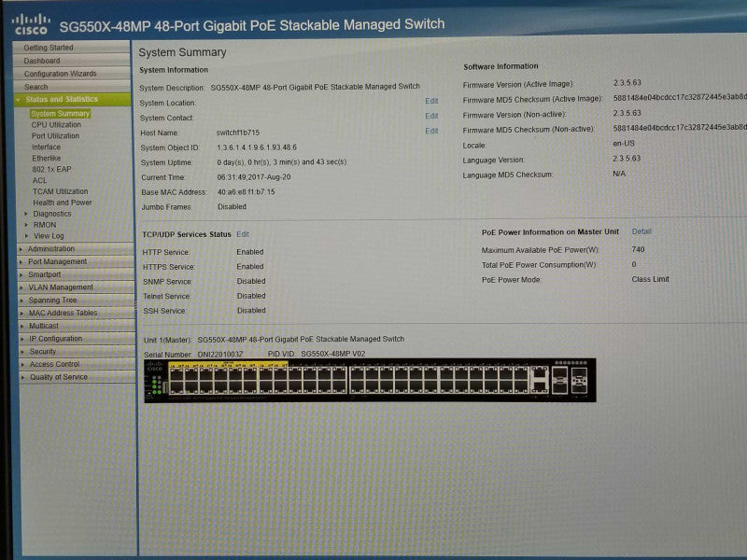Open Port Utilization page

(x=56, y=135)
